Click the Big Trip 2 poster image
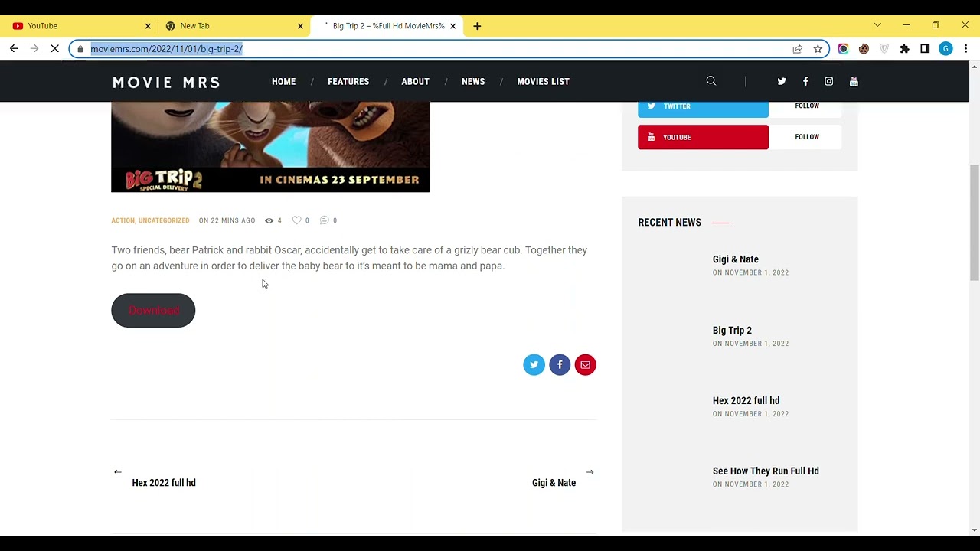The width and height of the screenshot is (980, 551). pos(270,147)
